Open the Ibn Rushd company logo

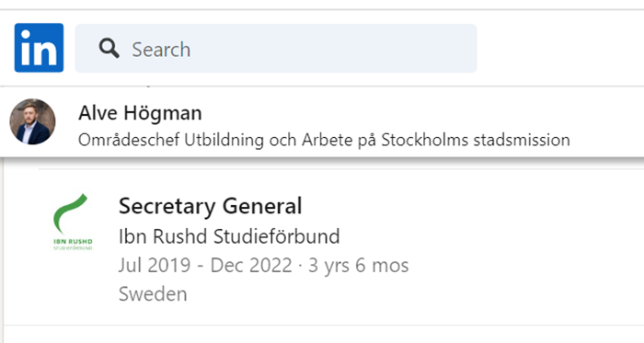point(73,222)
